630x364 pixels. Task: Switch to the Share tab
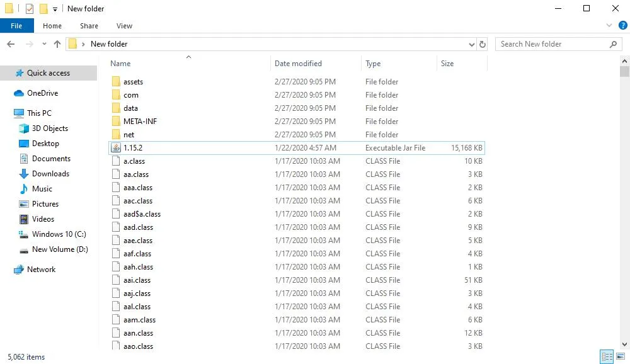tap(89, 26)
